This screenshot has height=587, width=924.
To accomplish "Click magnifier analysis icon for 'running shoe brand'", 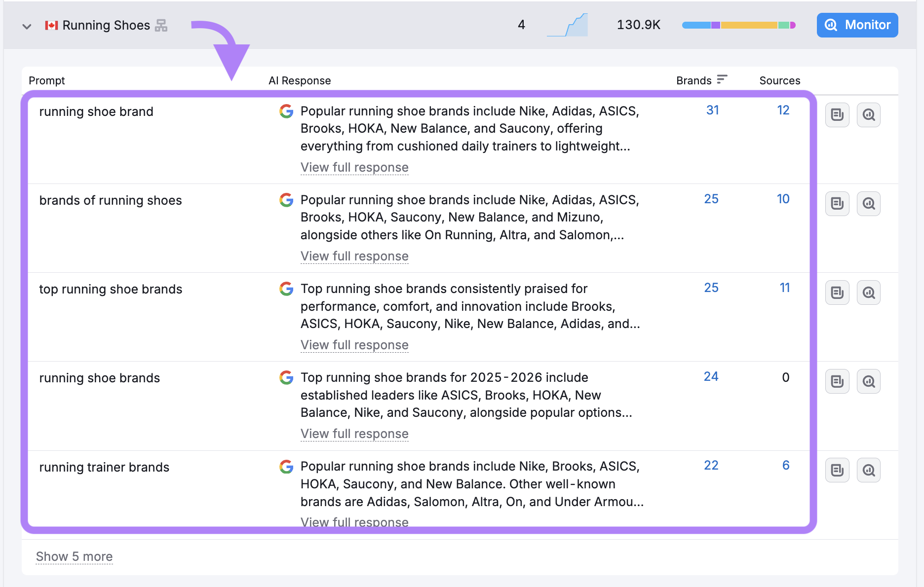I will (868, 115).
